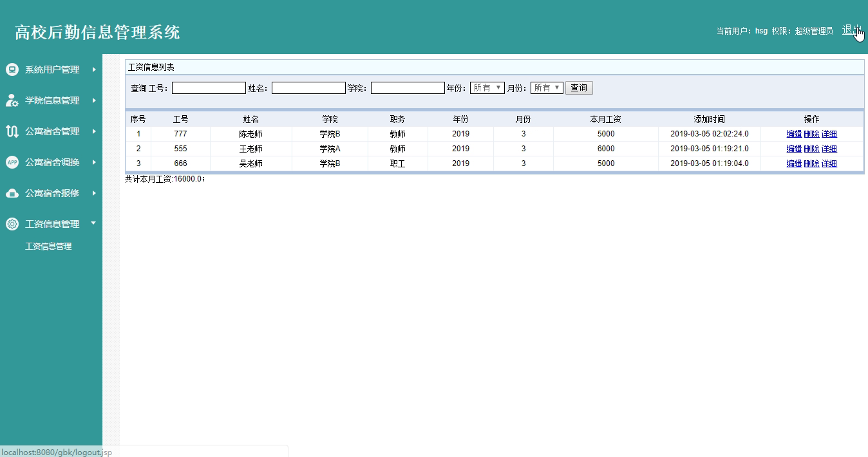
Task: Open 公寓宿舍调换 menu
Action: coord(52,162)
